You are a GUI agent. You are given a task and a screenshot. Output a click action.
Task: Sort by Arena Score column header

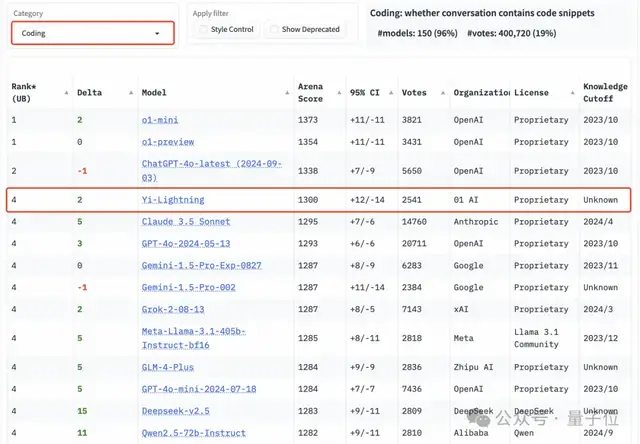[311, 92]
